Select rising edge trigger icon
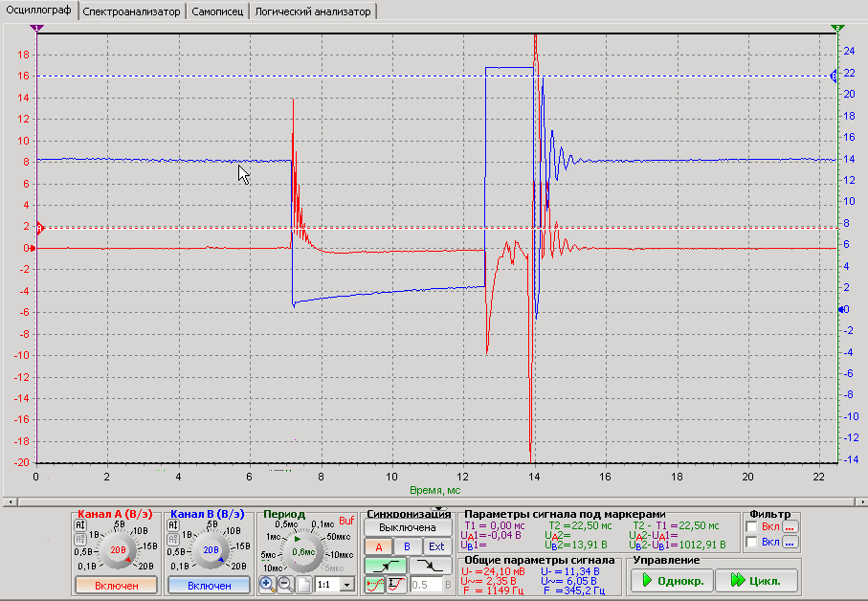Image resolution: width=868 pixels, height=601 pixels. pos(386,566)
